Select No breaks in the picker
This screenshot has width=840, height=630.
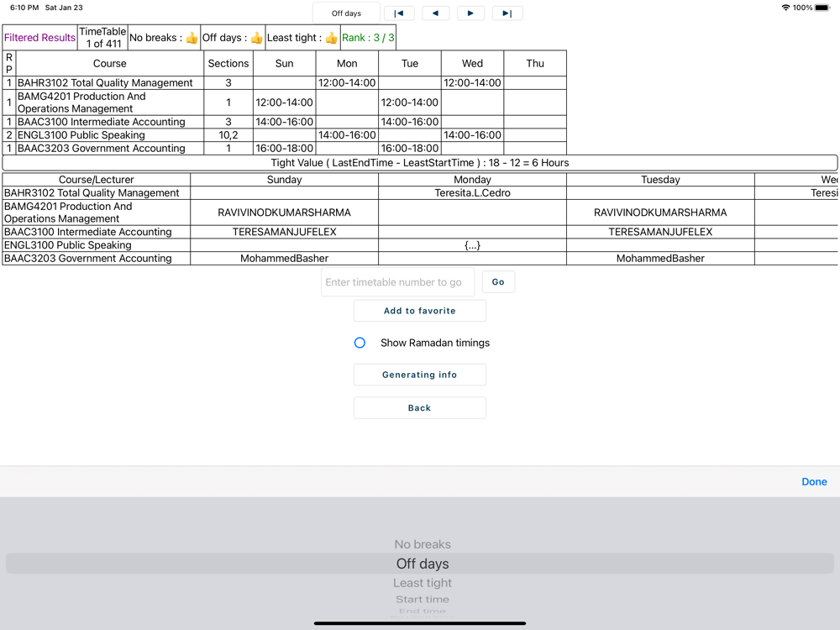pyautogui.click(x=423, y=544)
